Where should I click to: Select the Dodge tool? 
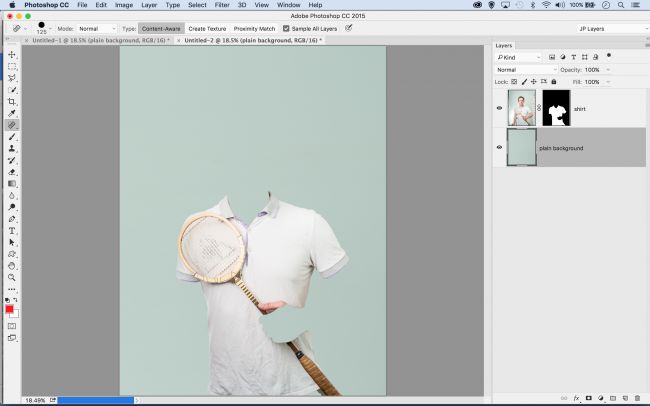coord(12,207)
